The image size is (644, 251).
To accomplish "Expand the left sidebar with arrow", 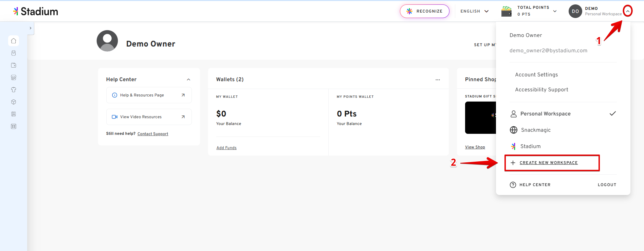I will click(x=31, y=28).
